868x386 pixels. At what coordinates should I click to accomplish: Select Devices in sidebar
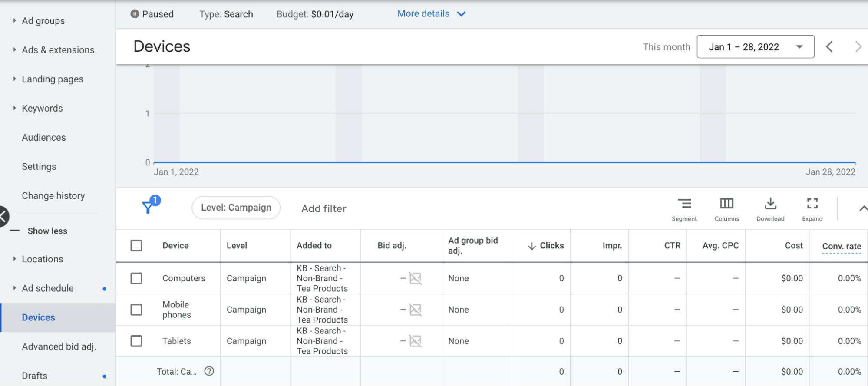58,317
